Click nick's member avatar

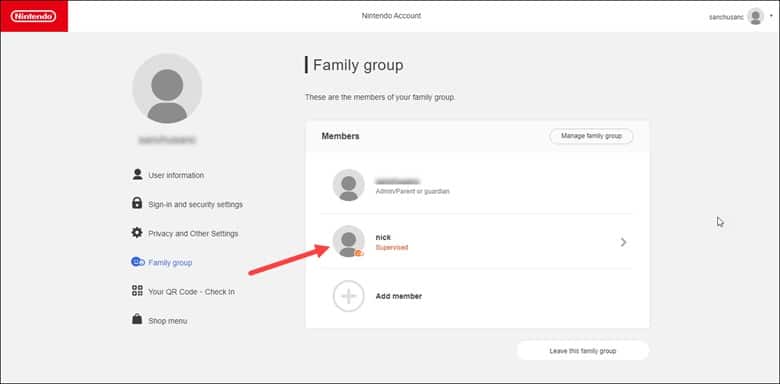tap(349, 241)
